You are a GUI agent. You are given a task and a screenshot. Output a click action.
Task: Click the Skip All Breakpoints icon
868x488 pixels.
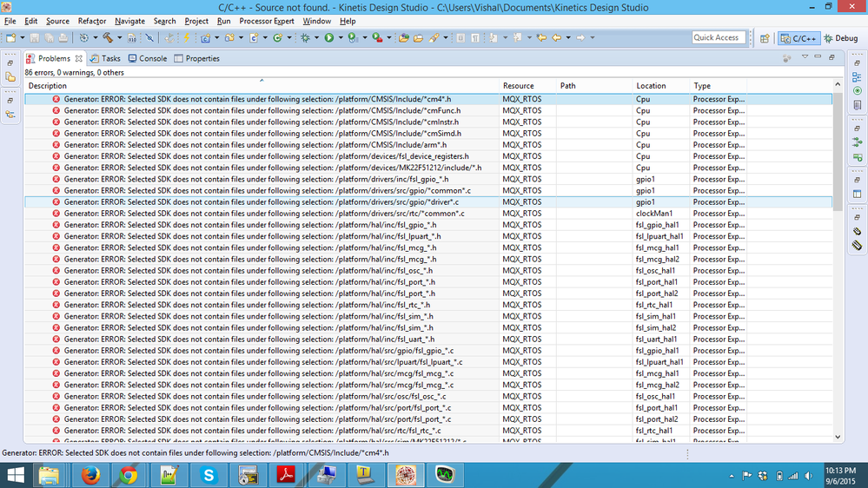click(149, 37)
